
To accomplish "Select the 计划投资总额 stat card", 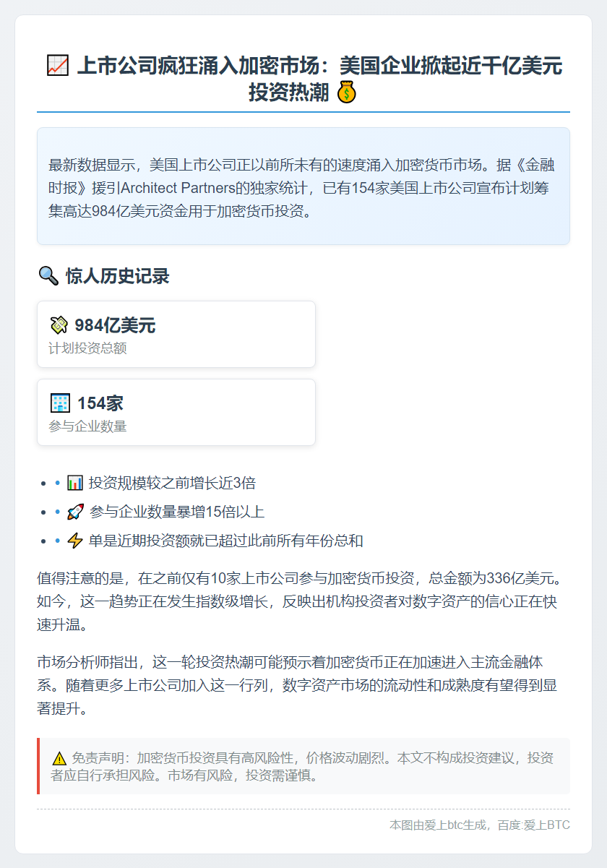I will (176, 335).
